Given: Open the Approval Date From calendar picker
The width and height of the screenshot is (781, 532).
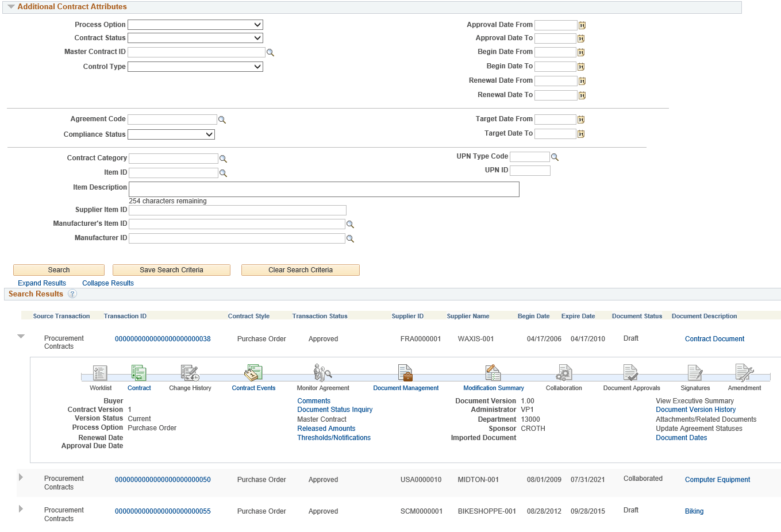Looking at the screenshot, I should click(x=582, y=25).
